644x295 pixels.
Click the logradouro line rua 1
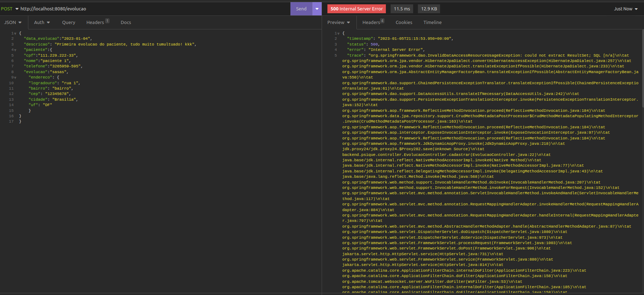[x=54, y=83]
